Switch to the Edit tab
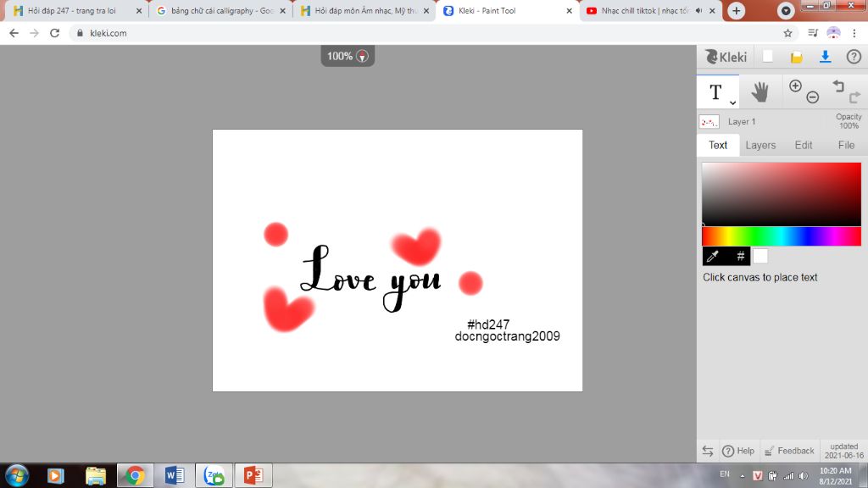Screen dimensions: 868x488 coord(804,145)
